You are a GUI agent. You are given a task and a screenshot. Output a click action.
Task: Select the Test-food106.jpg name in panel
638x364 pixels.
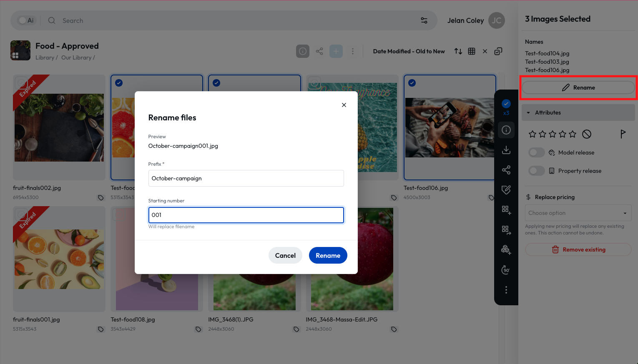click(x=547, y=70)
